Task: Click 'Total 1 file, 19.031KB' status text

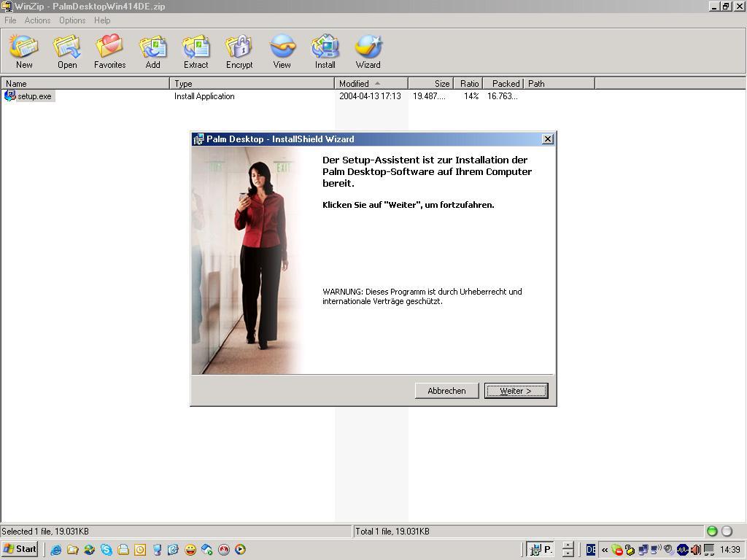Action: point(392,532)
